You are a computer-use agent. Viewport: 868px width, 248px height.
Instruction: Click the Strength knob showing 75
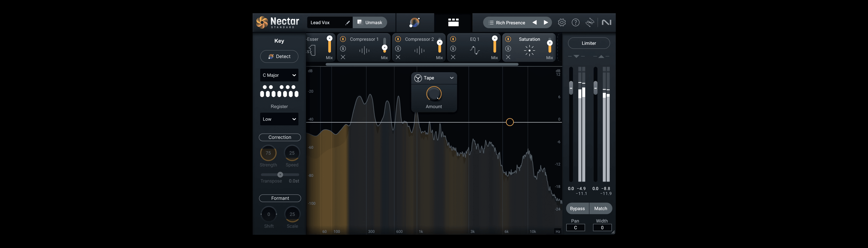(268, 153)
